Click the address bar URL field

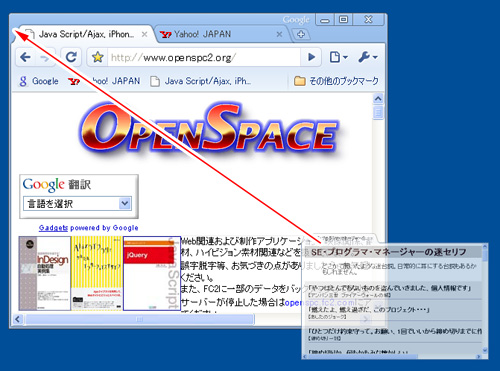pyautogui.click(x=203, y=57)
